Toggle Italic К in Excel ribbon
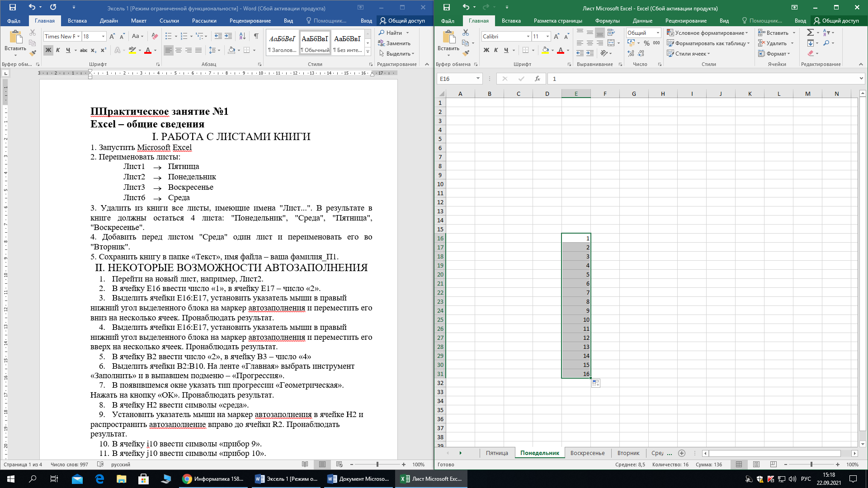Image resolution: width=868 pixels, height=488 pixels. pos(496,50)
